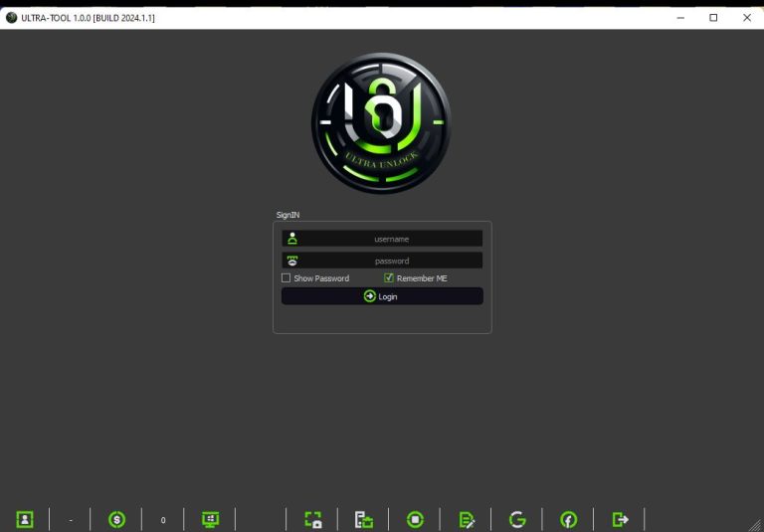
Task: Click the dollar credits icon
Action: (116, 519)
